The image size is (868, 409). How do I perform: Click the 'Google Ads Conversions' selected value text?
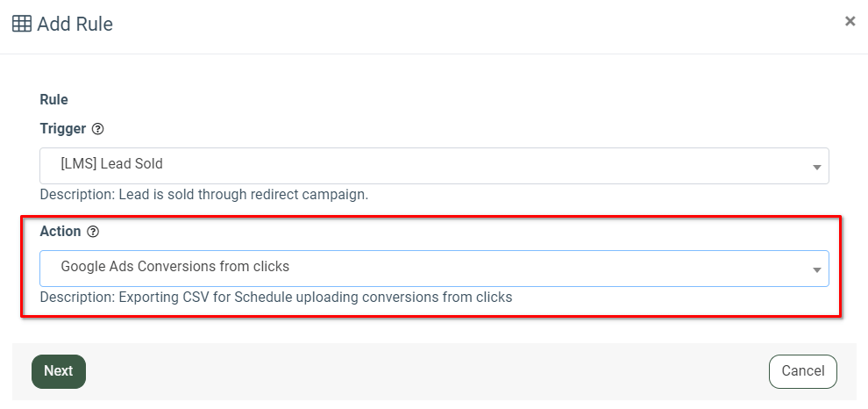[175, 267]
